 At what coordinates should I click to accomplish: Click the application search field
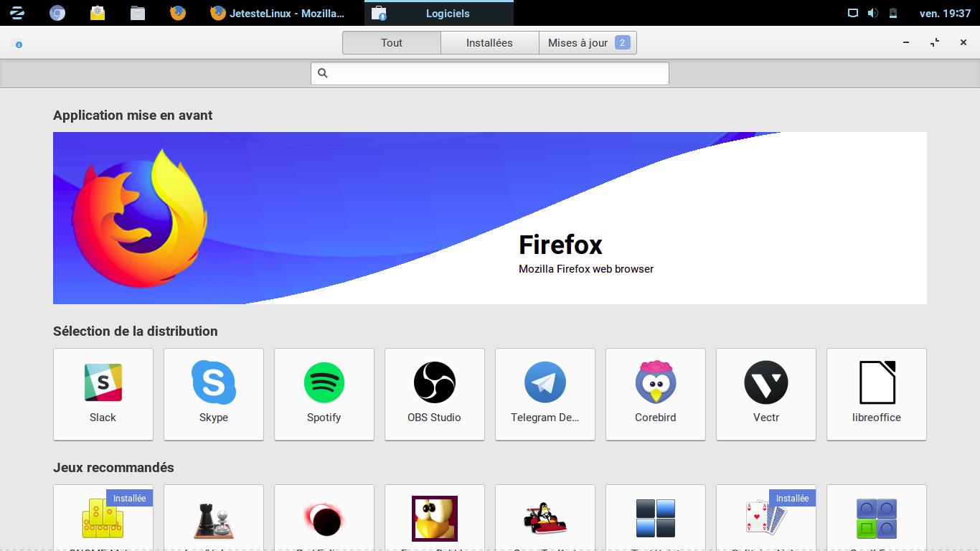click(x=490, y=73)
